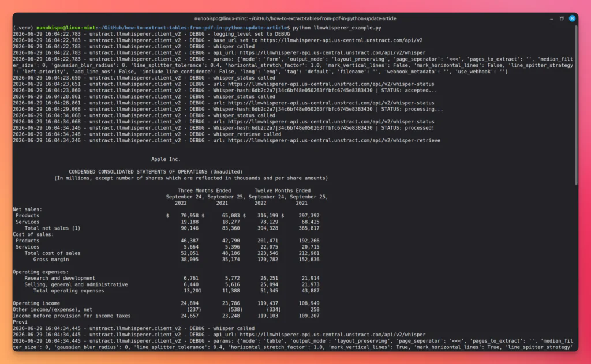Click 'Total net sales (1)' row label
The width and height of the screenshot is (591, 364).
click(x=53, y=228)
